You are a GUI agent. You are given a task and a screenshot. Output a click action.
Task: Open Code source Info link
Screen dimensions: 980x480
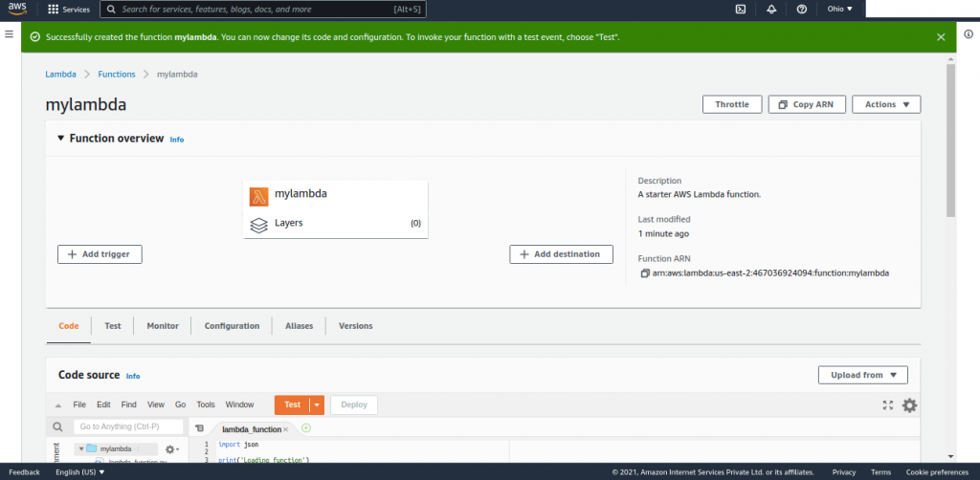[133, 377]
